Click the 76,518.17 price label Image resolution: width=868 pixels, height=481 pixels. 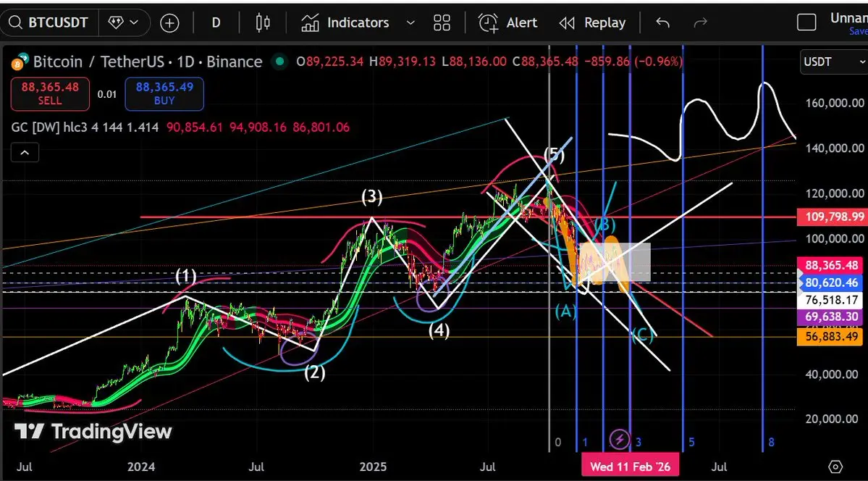pyautogui.click(x=831, y=301)
